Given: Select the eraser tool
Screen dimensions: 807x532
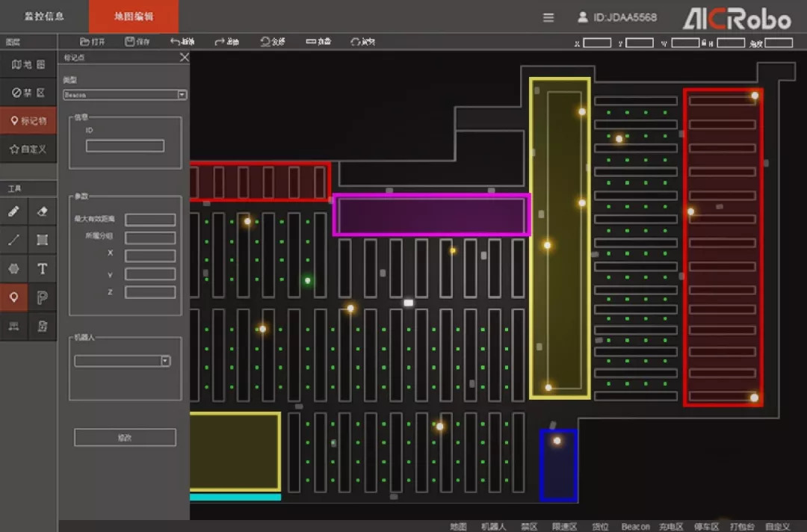Looking at the screenshot, I should (43, 211).
